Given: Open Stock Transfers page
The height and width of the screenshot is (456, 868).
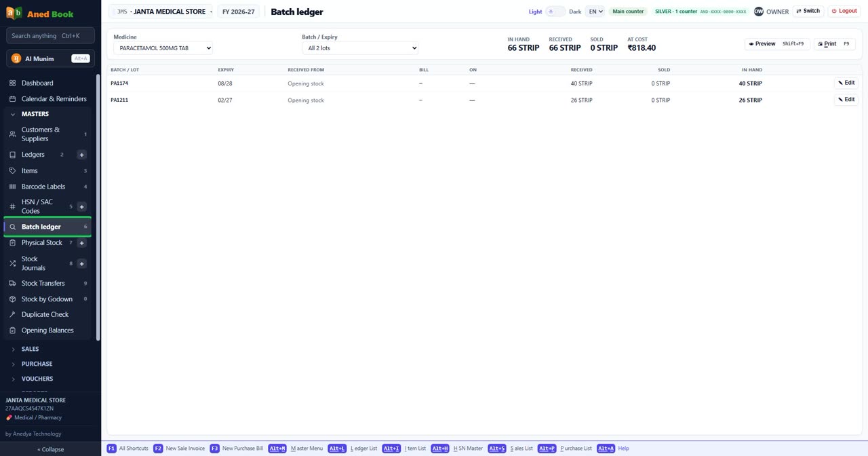Looking at the screenshot, I should point(47,284).
